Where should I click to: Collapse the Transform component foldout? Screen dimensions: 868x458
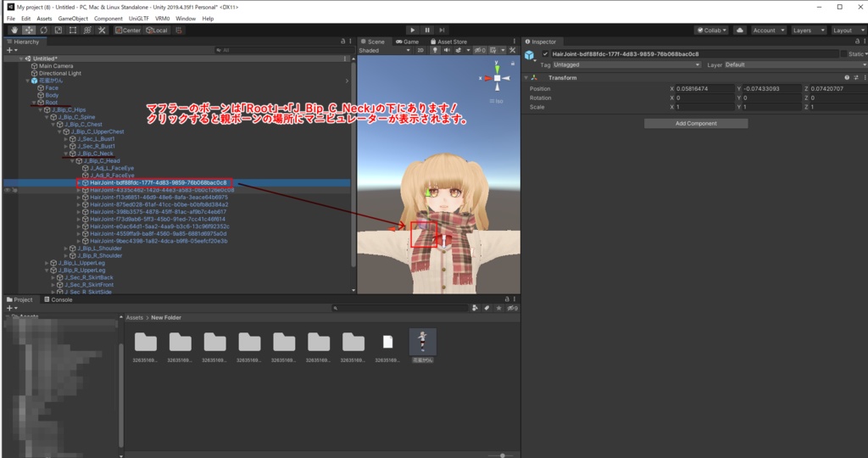pyautogui.click(x=526, y=77)
